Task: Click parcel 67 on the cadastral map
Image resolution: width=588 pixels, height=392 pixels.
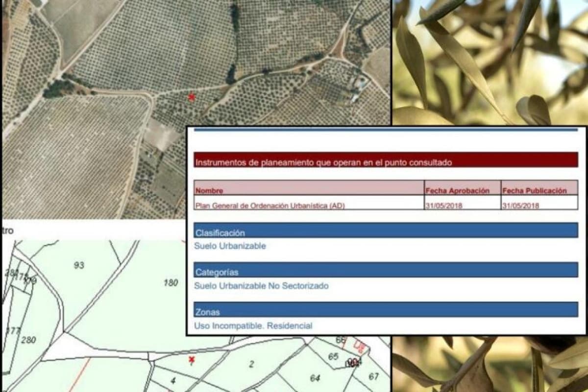Action: point(374,376)
